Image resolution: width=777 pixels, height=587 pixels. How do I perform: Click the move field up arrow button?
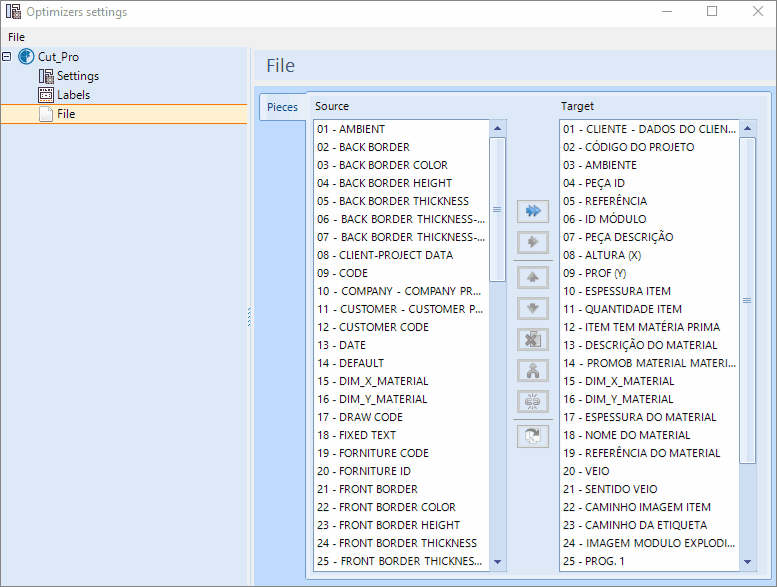tap(533, 277)
